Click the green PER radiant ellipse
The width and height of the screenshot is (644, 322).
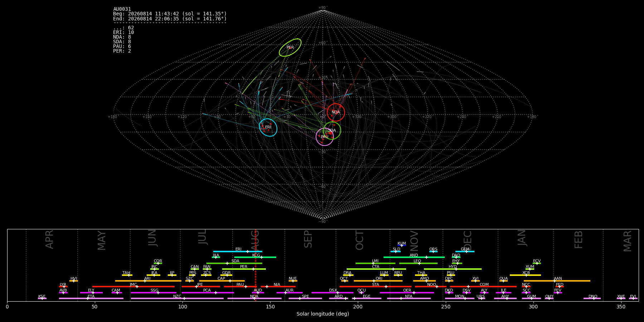290,48
